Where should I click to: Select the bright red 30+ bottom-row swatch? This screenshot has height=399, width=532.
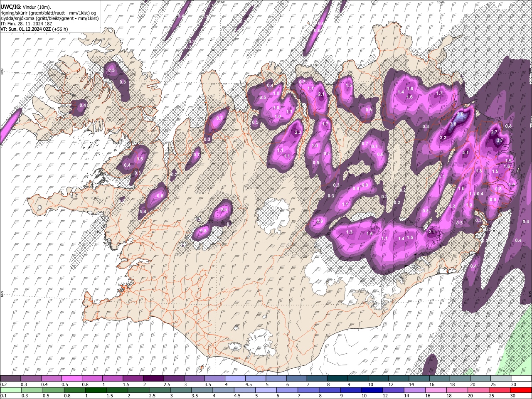click(520, 390)
